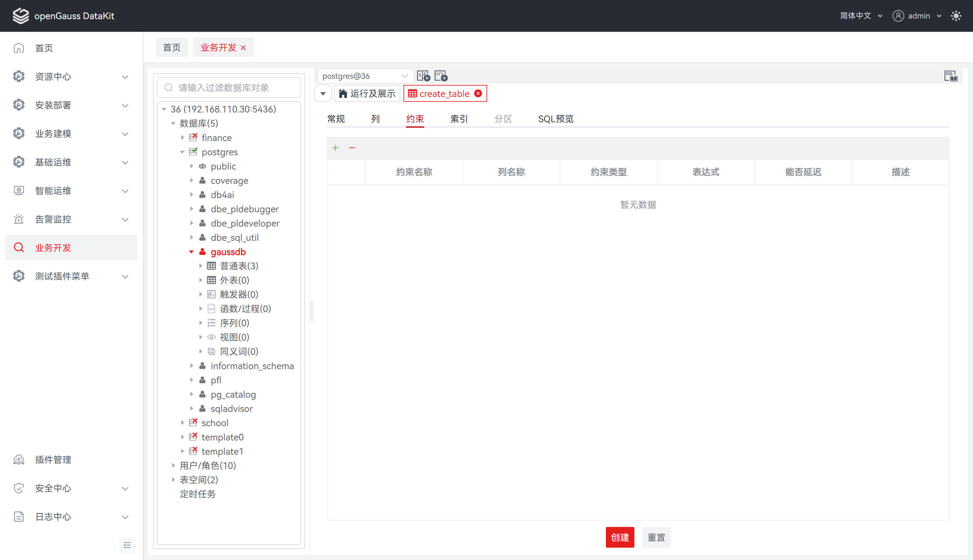973x560 pixels.
Task: Open the 简体中文 language dropdown
Action: [860, 16]
